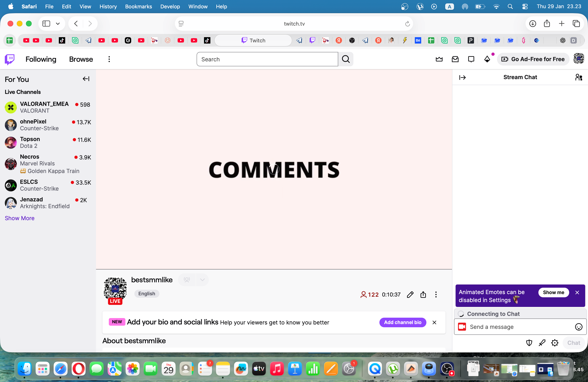Open the stream options three-dot menu
This screenshot has height=382, width=588.
(x=436, y=295)
